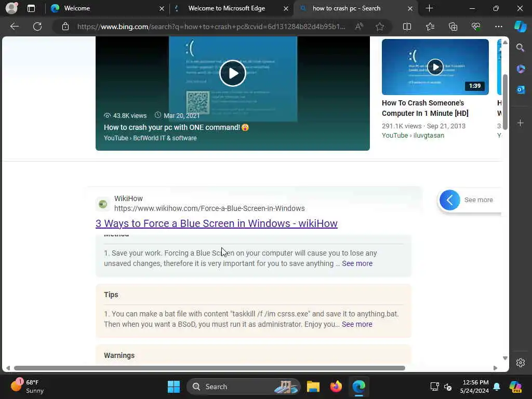Screen dimensions: 532x399
Task: Open How To Crash Someone's Computer title
Action: pos(425,108)
